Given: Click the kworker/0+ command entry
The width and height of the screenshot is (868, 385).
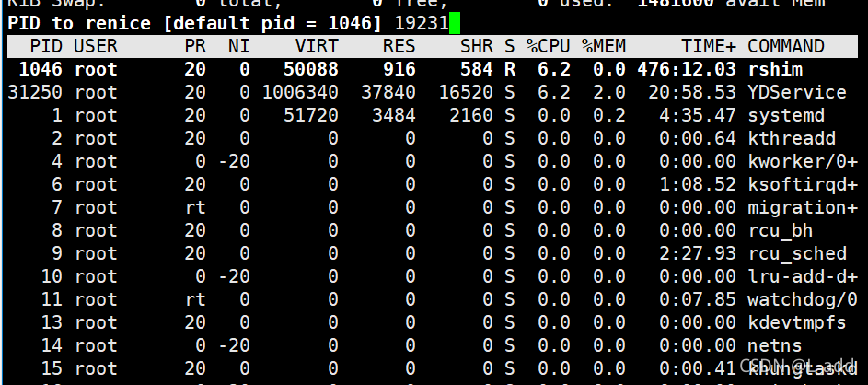Looking at the screenshot, I should coord(803,161).
